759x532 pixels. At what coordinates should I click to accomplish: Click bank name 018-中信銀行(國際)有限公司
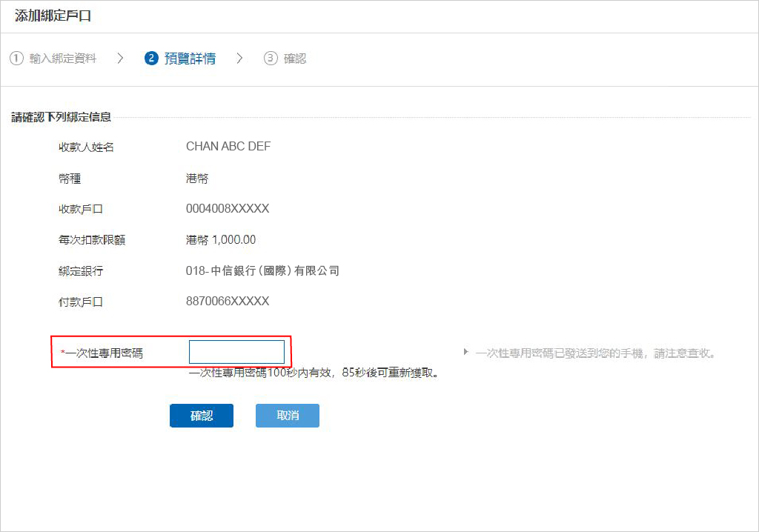point(262,270)
